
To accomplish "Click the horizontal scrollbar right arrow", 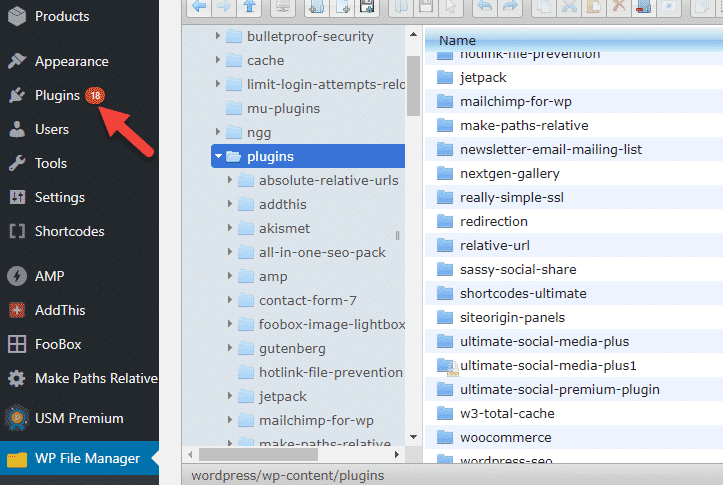I will pyautogui.click(x=397, y=455).
